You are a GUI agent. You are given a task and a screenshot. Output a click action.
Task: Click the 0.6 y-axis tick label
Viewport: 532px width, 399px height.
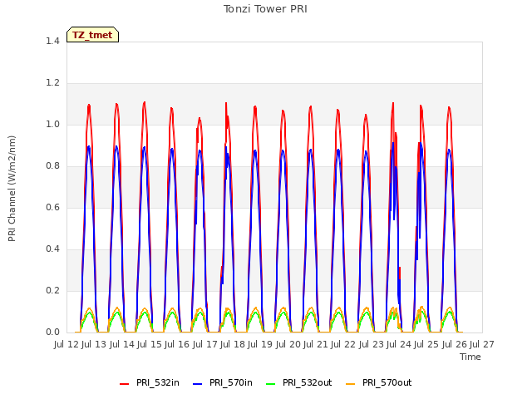(x=52, y=208)
